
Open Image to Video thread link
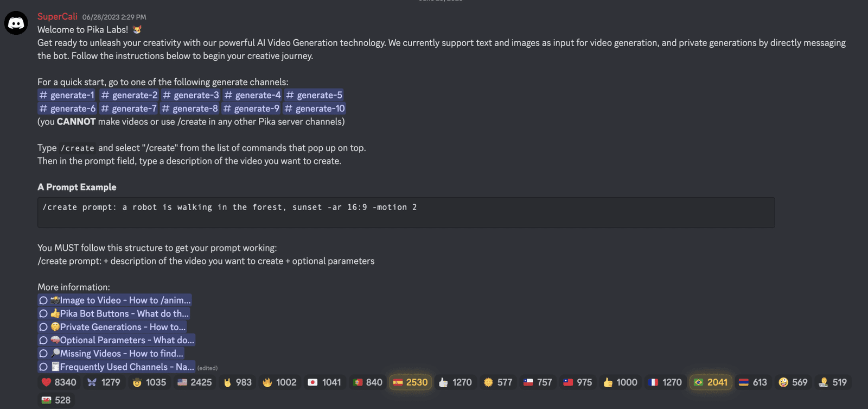[x=114, y=300]
